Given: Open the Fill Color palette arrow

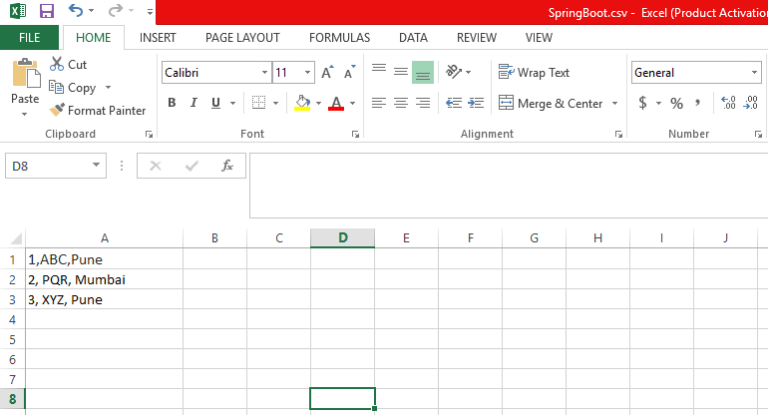Looking at the screenshot, I should coord(318,103).
